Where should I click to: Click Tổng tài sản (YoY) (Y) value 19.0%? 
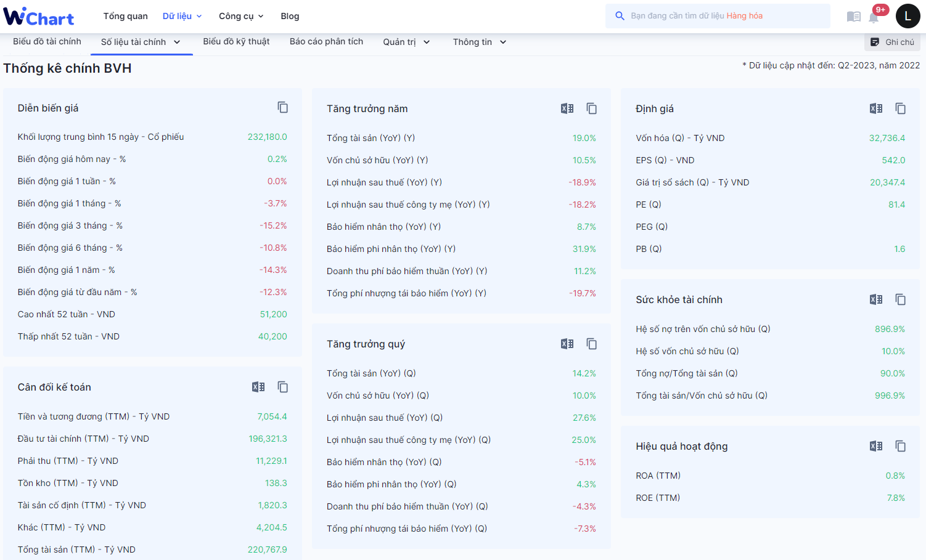point(584,138)
